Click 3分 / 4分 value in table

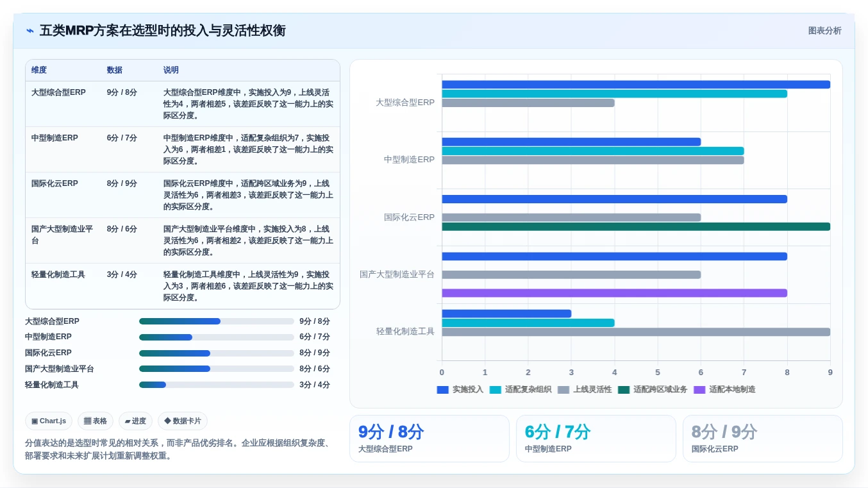(x=122, y=274)
